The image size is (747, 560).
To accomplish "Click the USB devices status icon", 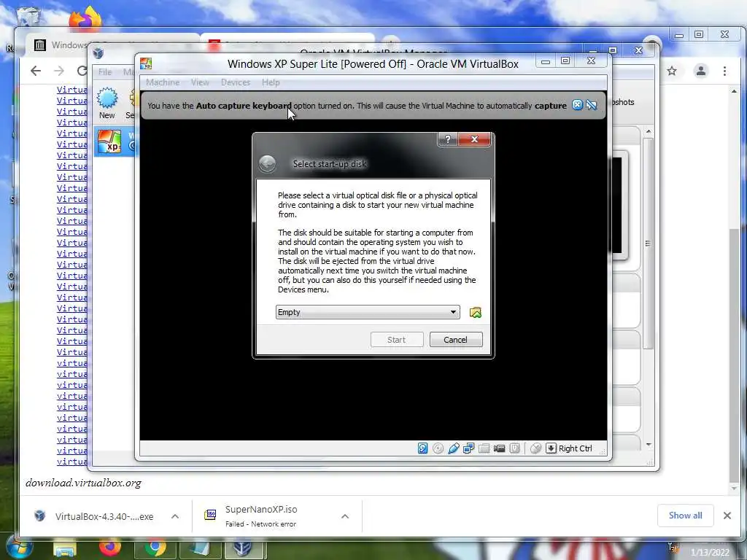I will click(x=454, y=448).
